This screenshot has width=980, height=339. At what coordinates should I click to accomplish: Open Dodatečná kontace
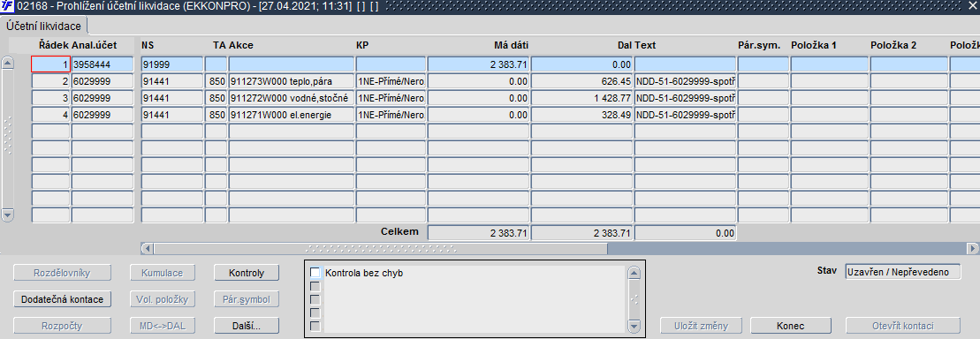[x=63, y=299]
